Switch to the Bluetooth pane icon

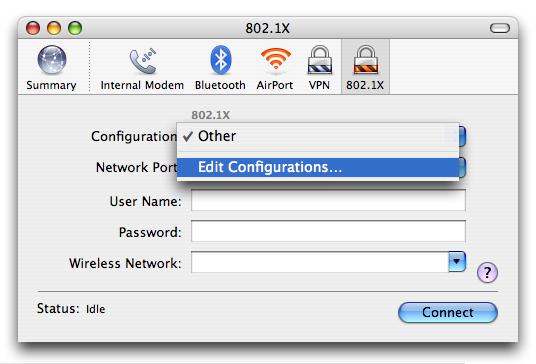tap(220, 60)
